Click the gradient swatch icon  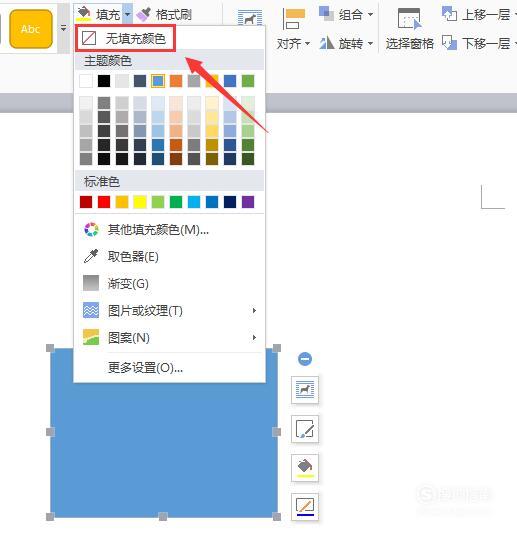(91, 283)
